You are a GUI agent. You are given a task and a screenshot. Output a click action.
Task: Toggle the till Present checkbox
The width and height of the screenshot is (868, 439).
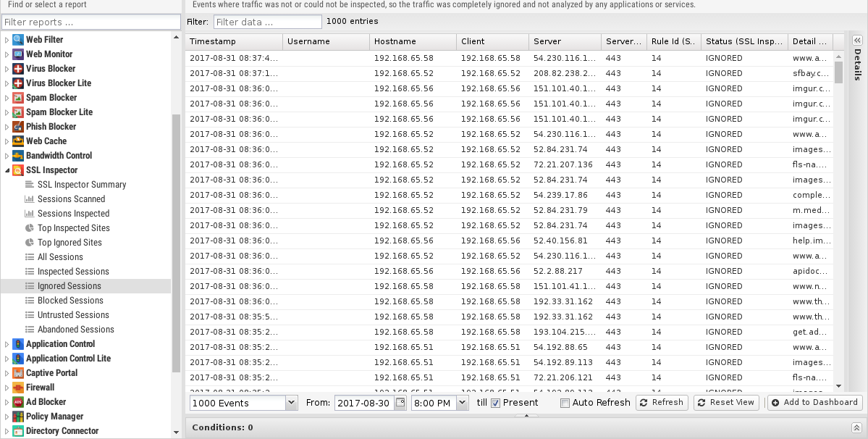tap(495, 403)
